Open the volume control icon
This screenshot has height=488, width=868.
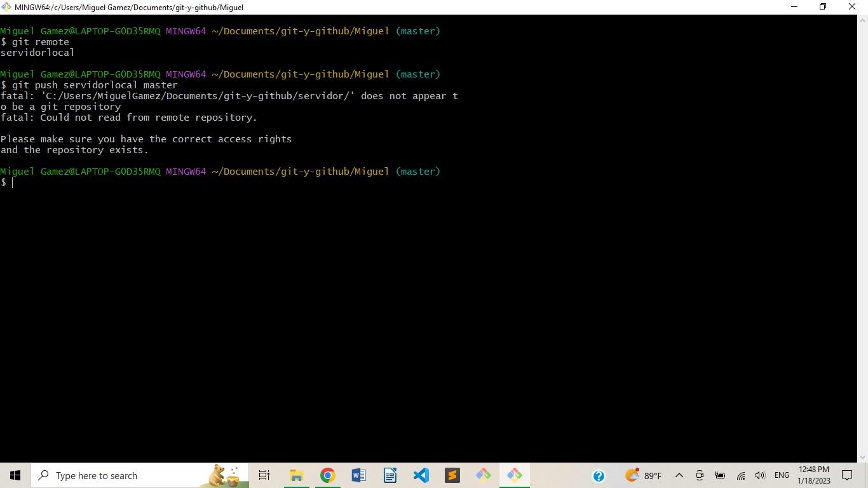coord(760,475)
